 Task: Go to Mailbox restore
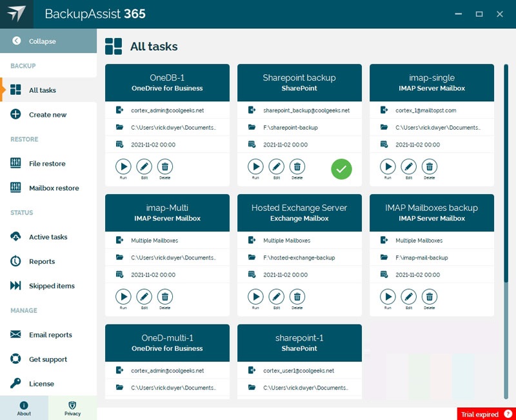(54, 188)
